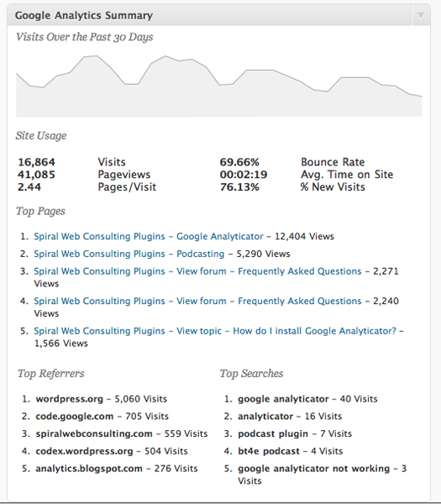Open Spiral Web Consulting Plugins – Google Analyticator link
This screenshot has width=441, height=504.
click(x=149, y=236)
